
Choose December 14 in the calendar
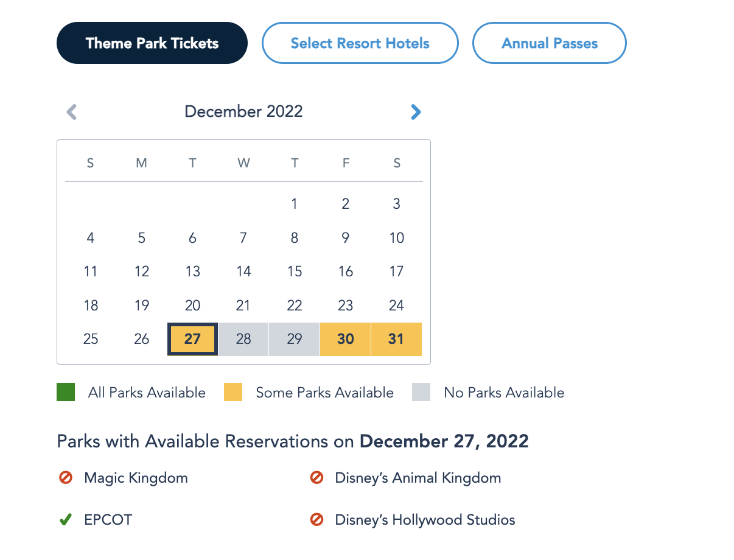point(243,271)
